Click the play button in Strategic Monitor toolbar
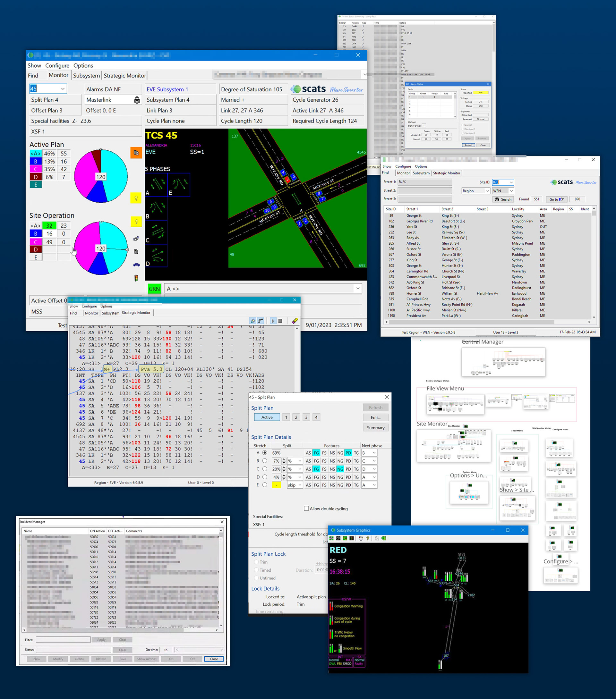This screenshot has height=699, width=616. [x=273, y=321]
